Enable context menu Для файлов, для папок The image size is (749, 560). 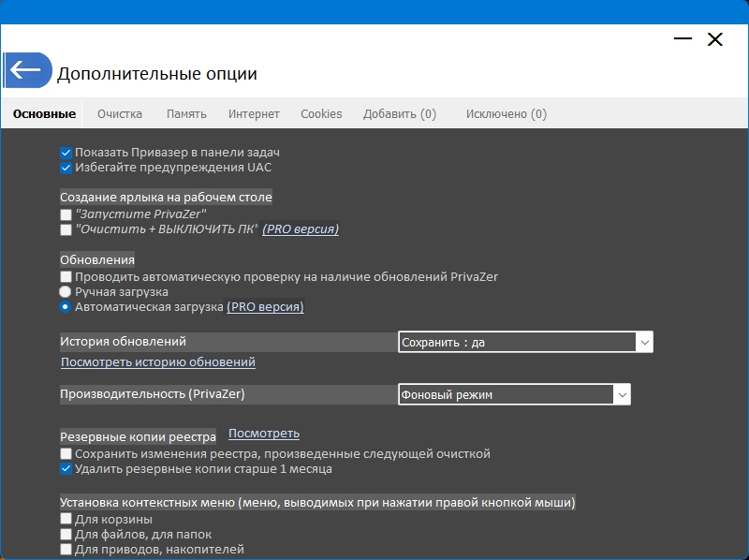(66, 534)
